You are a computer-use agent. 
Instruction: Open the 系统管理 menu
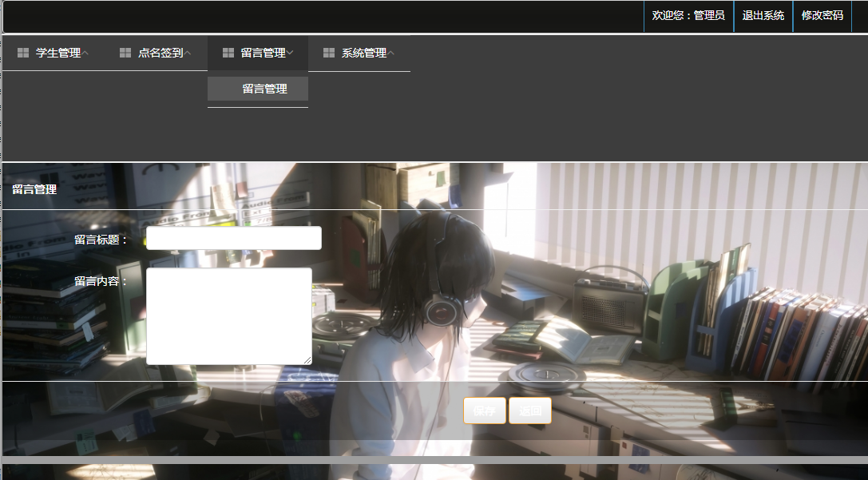[x=364, y=54]
